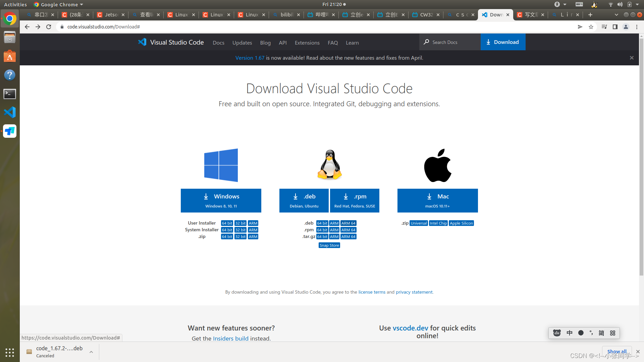Launch Terminal from the dock
The width and height of the screenshot is (644, 362).
click(x=10, y=94)
